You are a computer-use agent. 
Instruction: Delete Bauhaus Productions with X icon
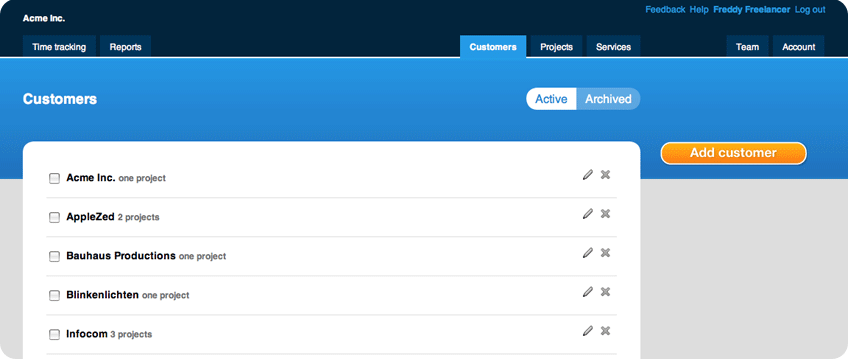coord(606,252)
